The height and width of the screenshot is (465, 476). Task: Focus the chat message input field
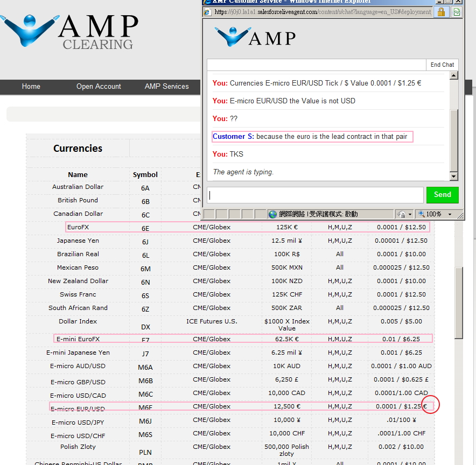click(x=315, y=195)
